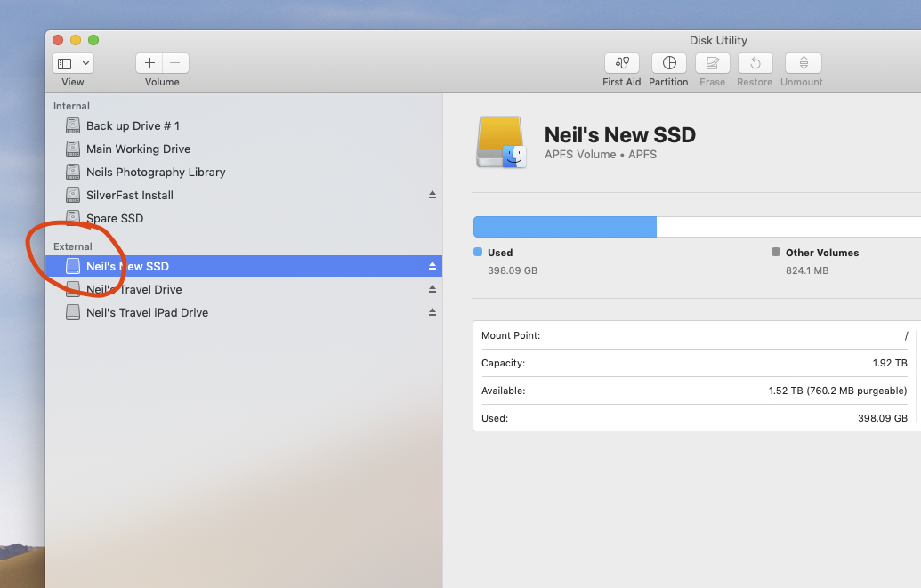Run First Aid on selected volume
Image resolution: width=921 pixels, height=588 pixels.
(x=621, y=63)
